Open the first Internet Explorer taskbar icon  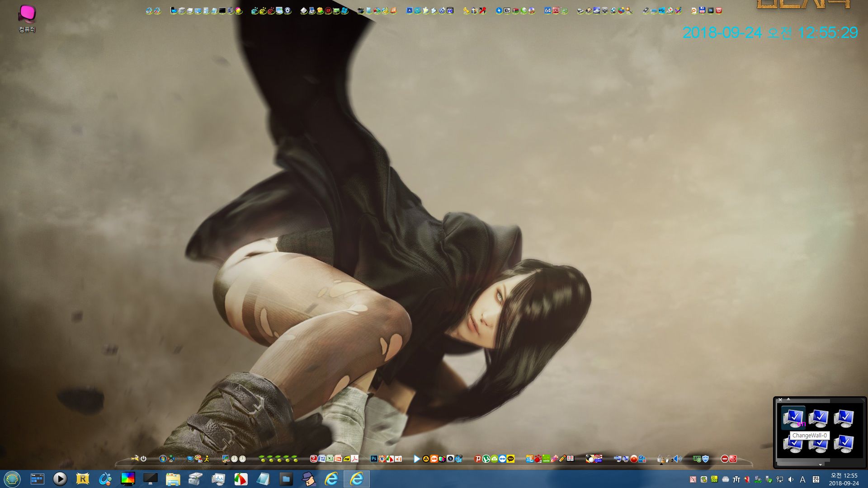pyautogui.click(x=332, y=479)
